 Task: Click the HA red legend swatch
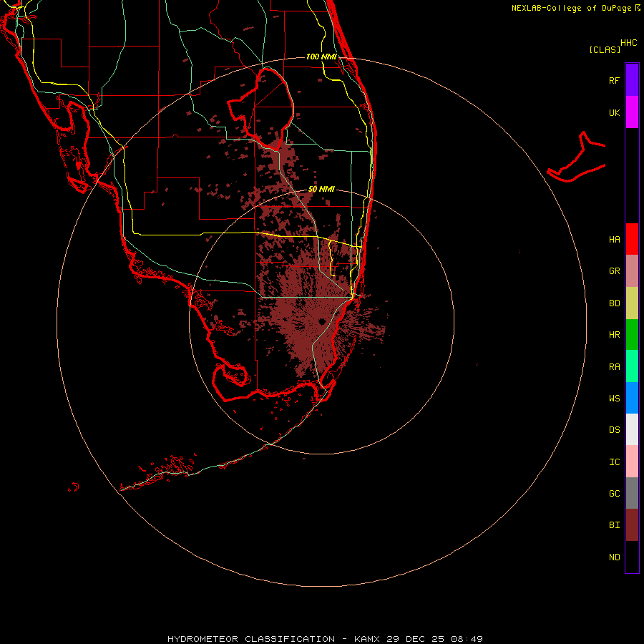click(632, 239)
